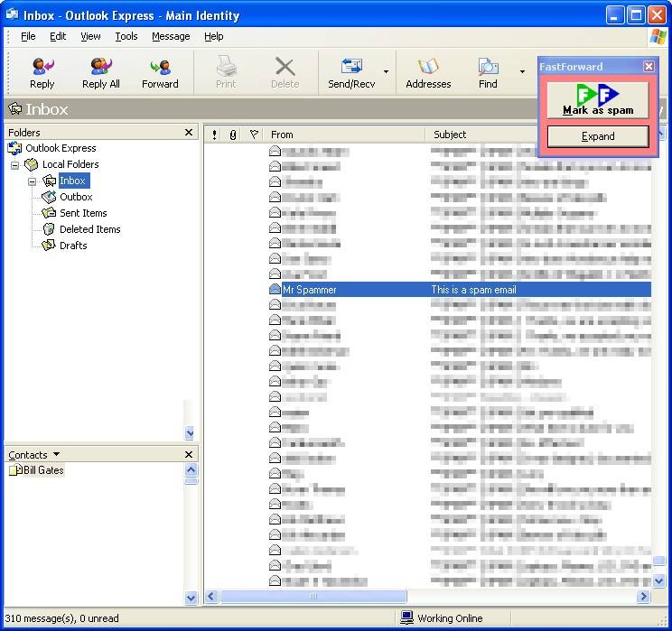
Task: Click the Windows logo throbber
Action: tap(658, 36)
